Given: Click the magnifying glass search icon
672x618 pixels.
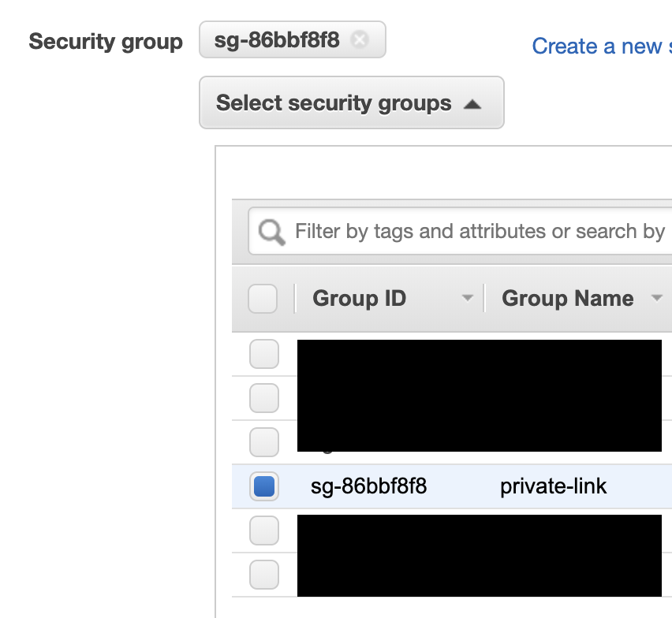Looking at the screenshot, I should (x=271, y=232).
